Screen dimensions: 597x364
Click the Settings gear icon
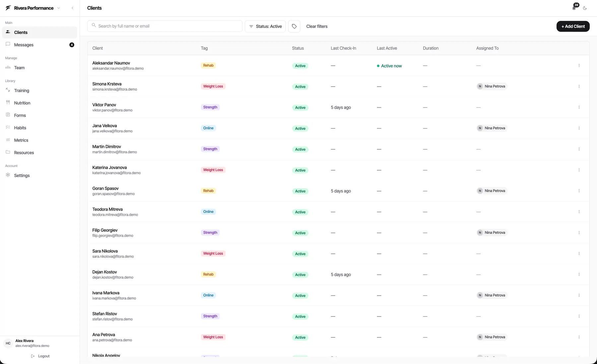pos(8,175)
